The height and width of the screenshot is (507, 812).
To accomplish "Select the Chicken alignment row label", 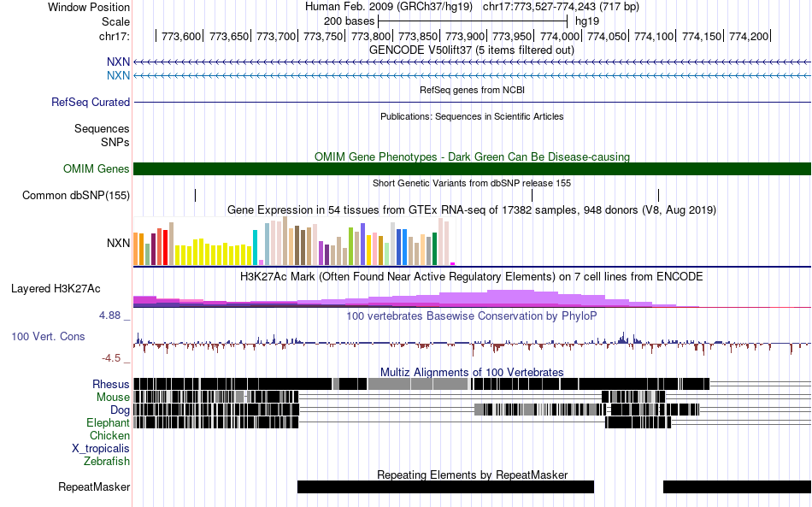I will point(109,435).
